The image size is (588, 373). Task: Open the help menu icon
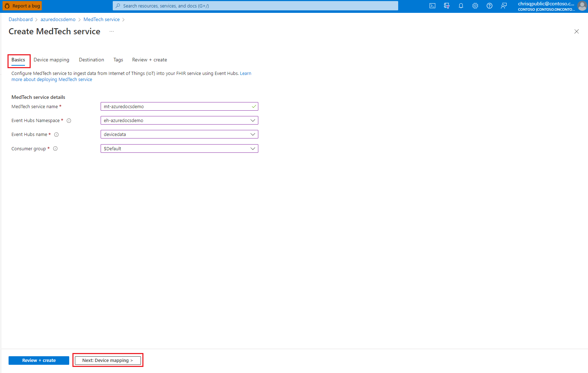[489, 6]
